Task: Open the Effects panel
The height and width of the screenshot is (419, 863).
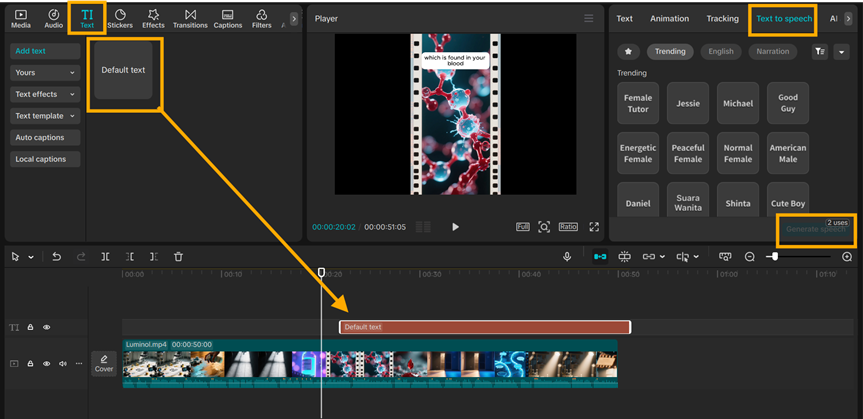Action: 153,18
